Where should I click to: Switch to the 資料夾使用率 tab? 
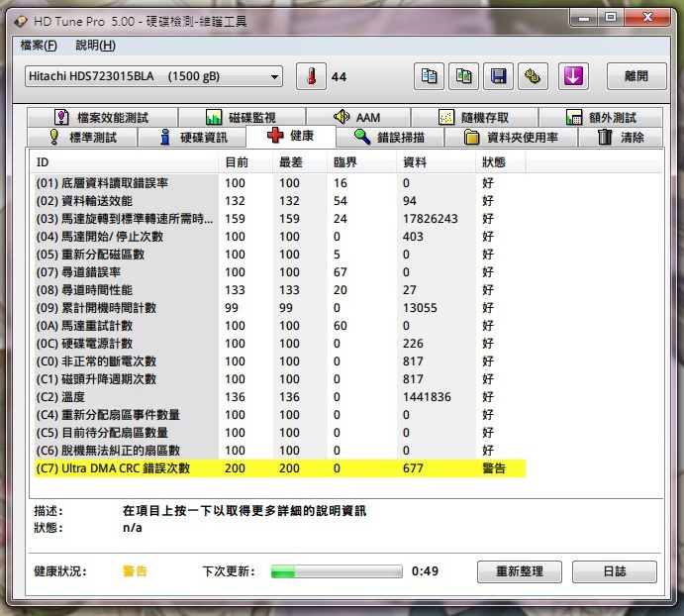click(511, 137)
